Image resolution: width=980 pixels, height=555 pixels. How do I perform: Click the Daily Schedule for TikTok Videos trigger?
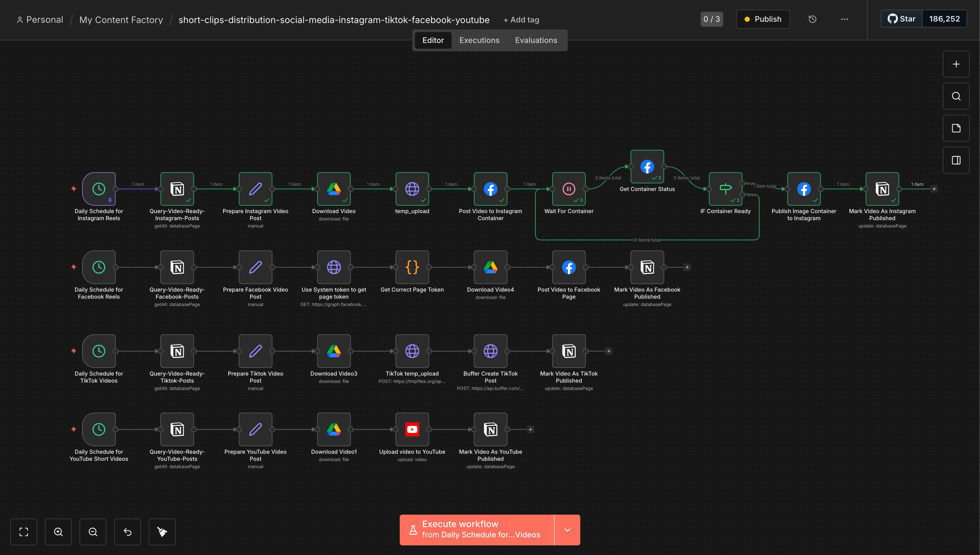[99, 351]
